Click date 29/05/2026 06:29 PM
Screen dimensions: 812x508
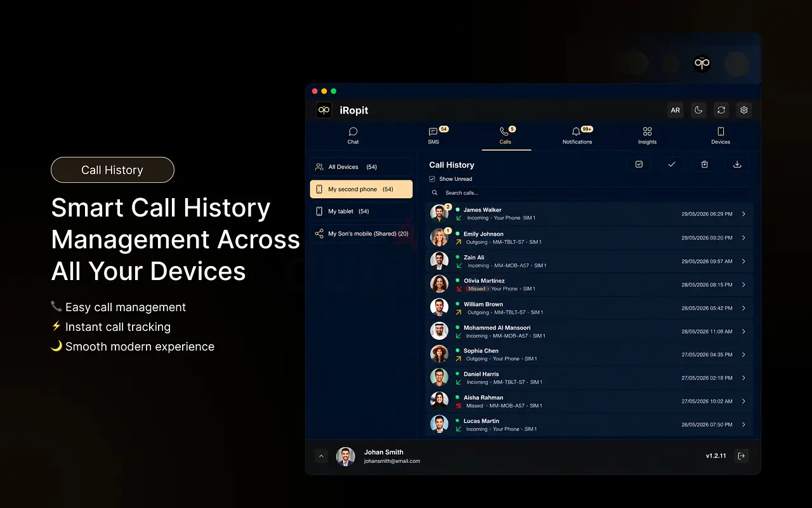click(x=707, y=214)
